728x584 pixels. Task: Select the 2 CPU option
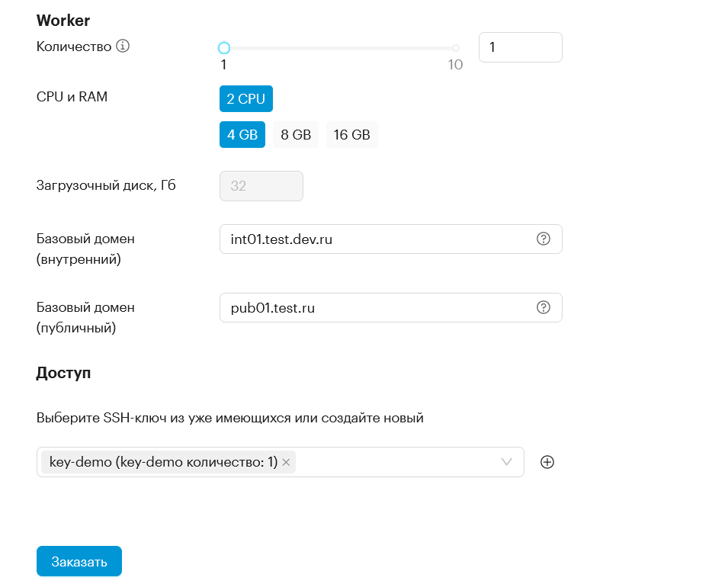[246, 98]
